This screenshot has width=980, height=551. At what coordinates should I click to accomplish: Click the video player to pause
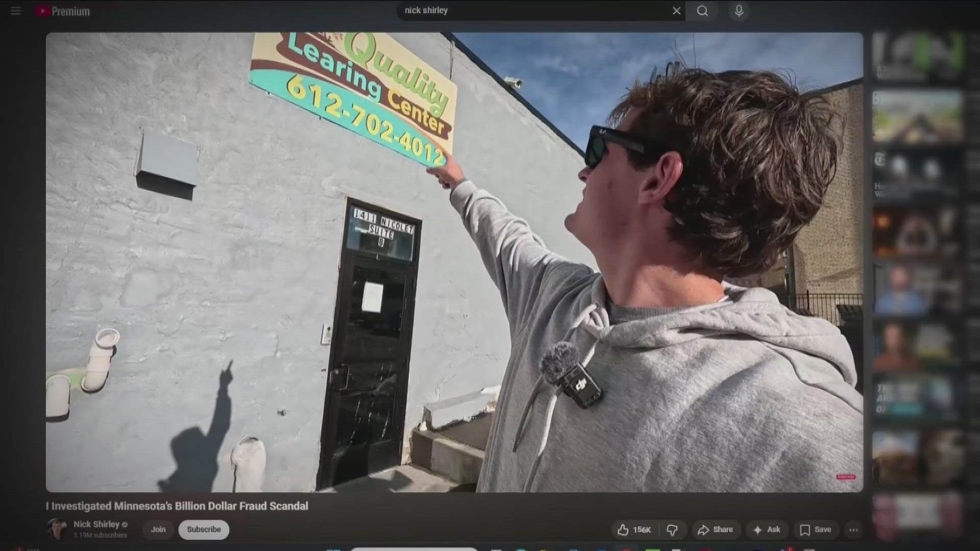[x=454, y=262]
